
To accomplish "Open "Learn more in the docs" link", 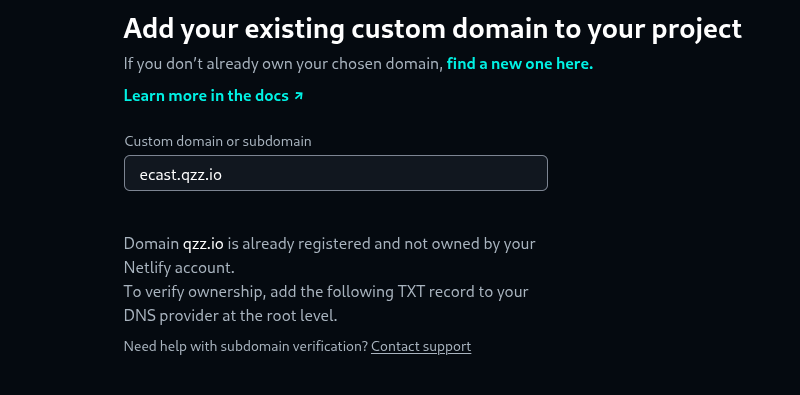I will click(213, 95).
